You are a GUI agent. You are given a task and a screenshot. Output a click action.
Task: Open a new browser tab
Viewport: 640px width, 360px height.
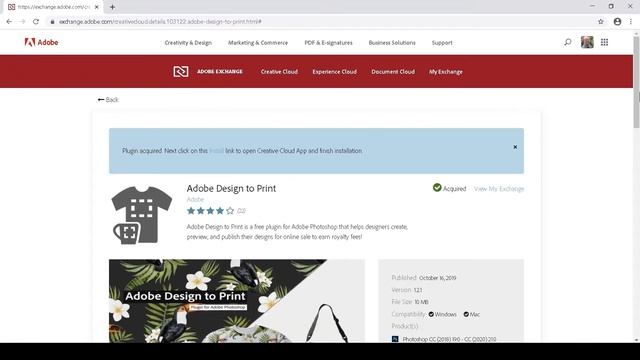point(112,7)
